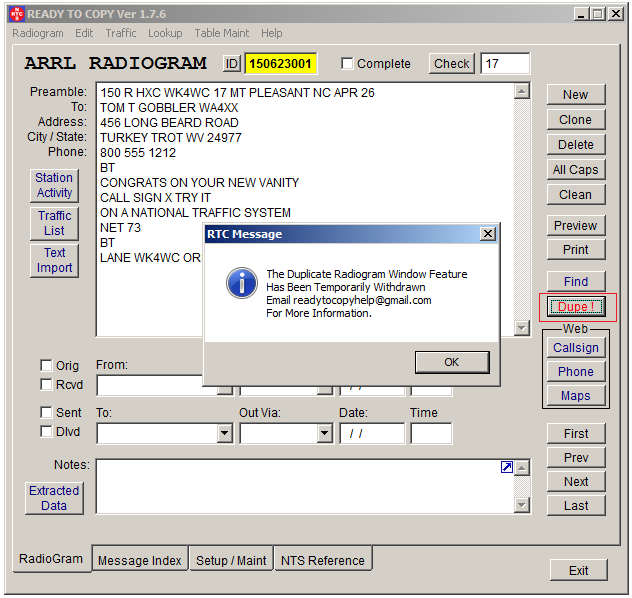The image size is (632, 598).
Task: Click the Find button
Action: pyautogui.click(x=576, y=281)
